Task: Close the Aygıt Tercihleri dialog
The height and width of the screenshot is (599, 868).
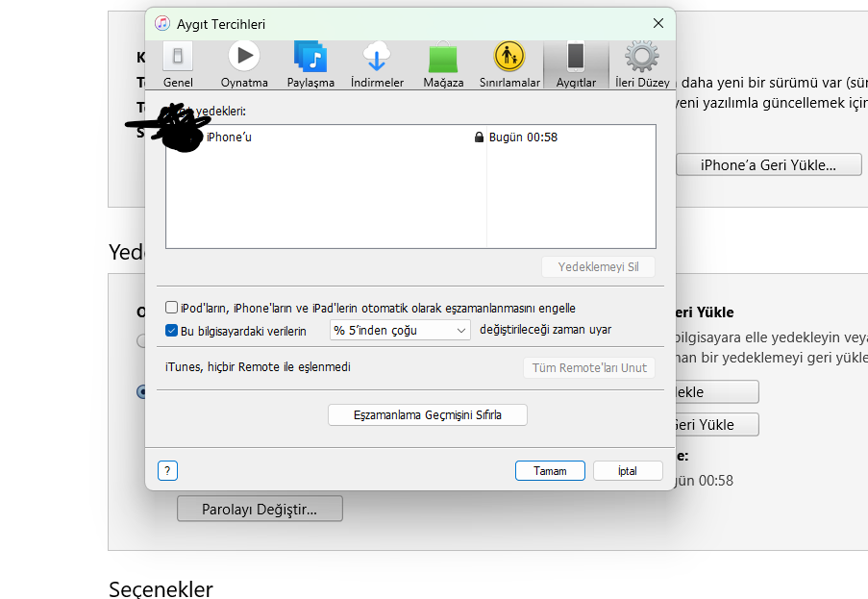Action: pos(658,23)
